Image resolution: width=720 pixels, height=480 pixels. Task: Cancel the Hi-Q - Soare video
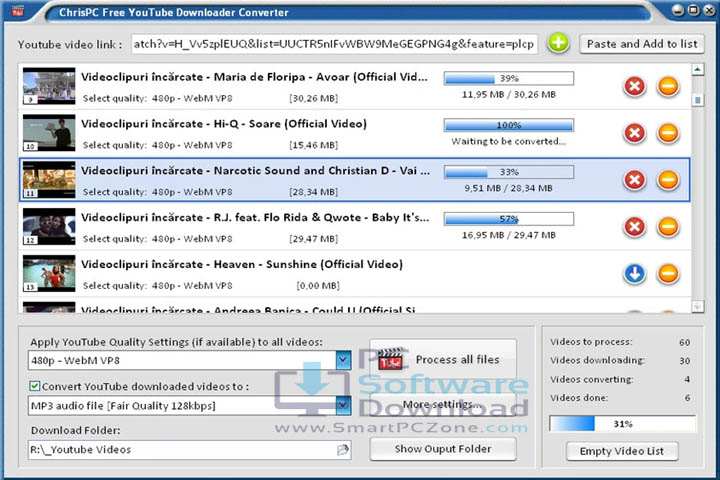pos(635,133)
